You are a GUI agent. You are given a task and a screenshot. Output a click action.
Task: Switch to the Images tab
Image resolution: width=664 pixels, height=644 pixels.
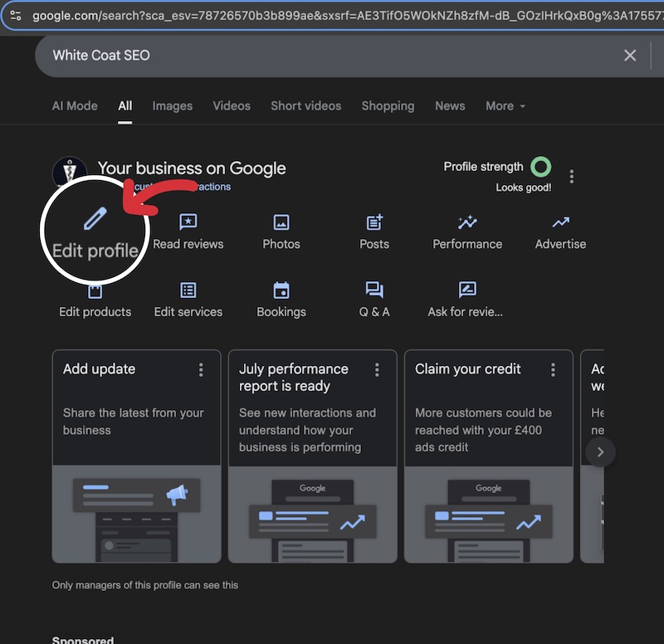(173, 106)
